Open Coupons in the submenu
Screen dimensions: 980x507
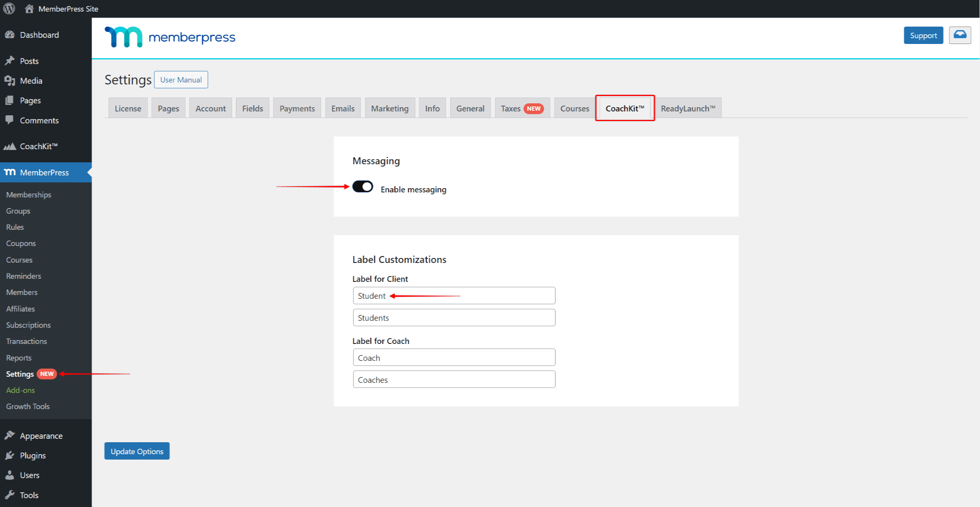21,243
